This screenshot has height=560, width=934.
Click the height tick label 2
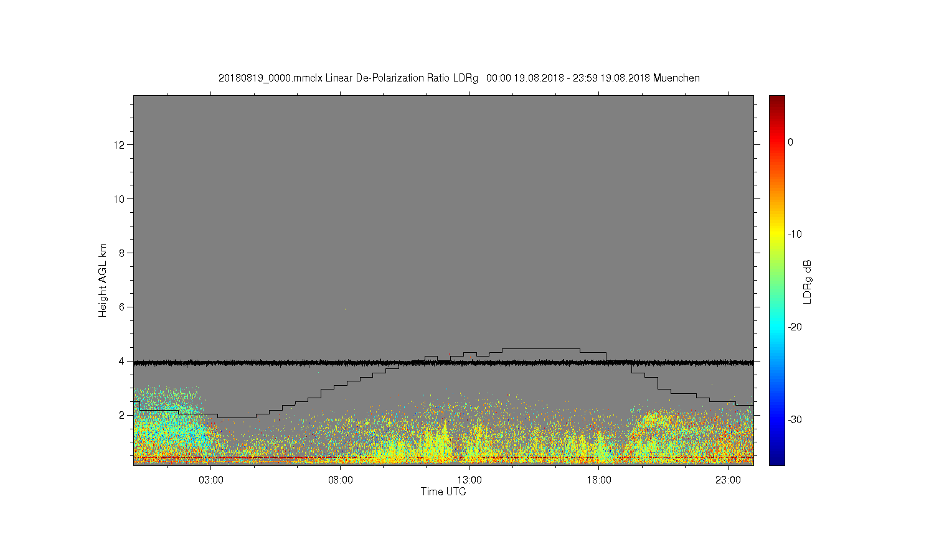pyautogui.click(x=122, y=415)
